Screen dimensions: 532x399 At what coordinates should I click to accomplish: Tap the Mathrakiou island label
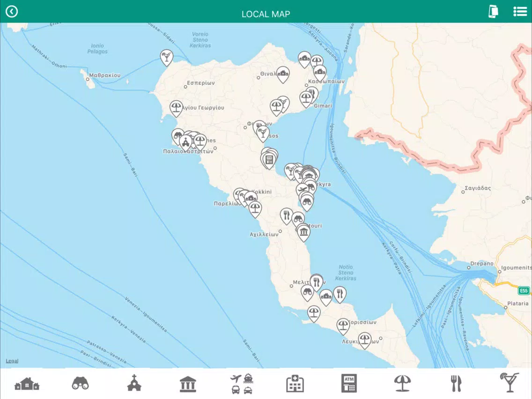[104, 75]
